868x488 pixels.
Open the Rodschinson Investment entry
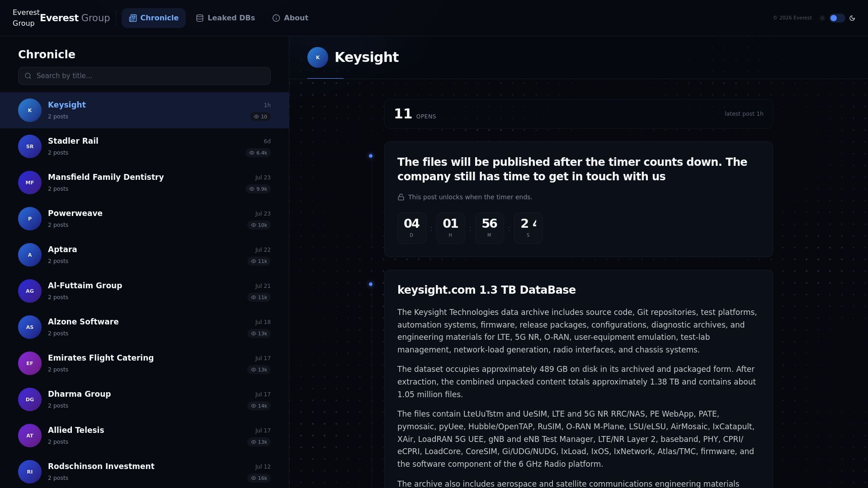pos(144,471)
